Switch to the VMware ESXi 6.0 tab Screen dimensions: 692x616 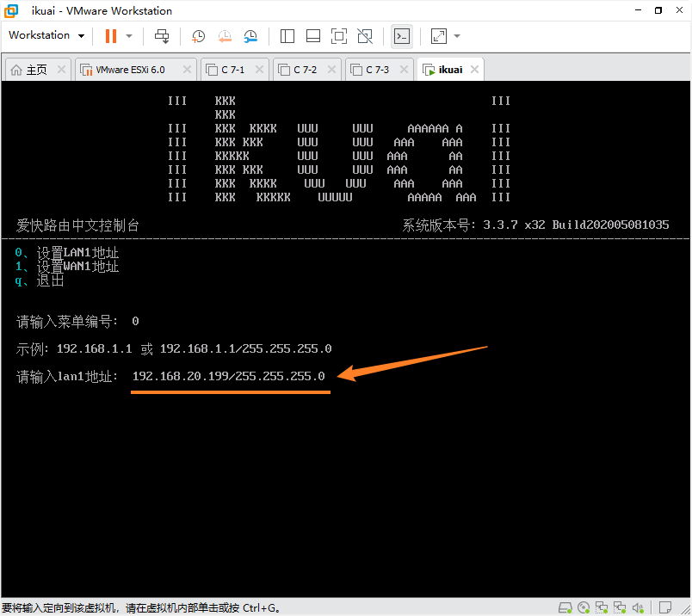tap(129, 70)
